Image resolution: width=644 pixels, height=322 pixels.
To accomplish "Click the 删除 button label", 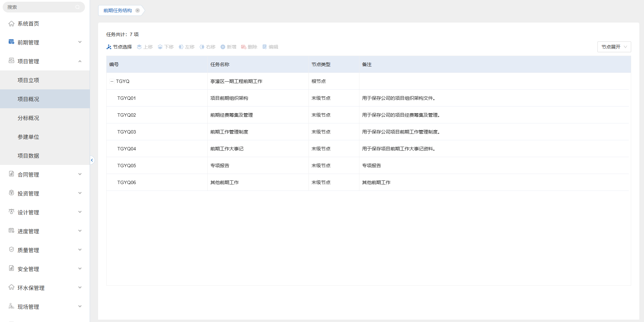I will (253, 47).
